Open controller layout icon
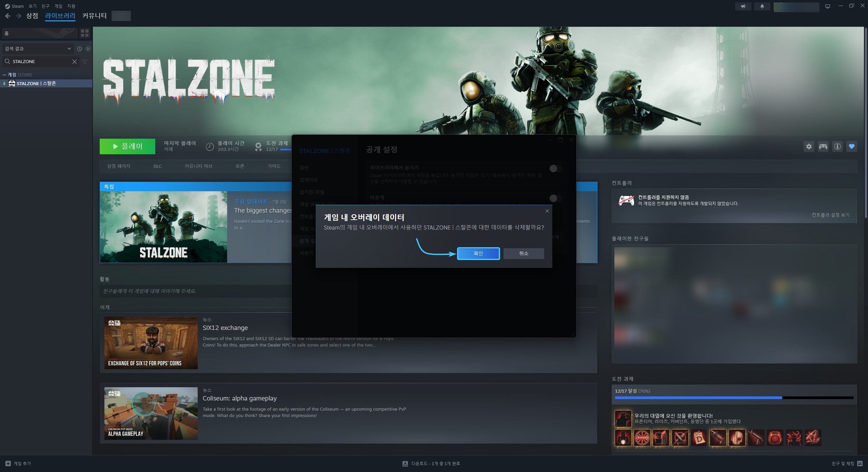Viewport: 868px width, 472px height. [823, 146]
